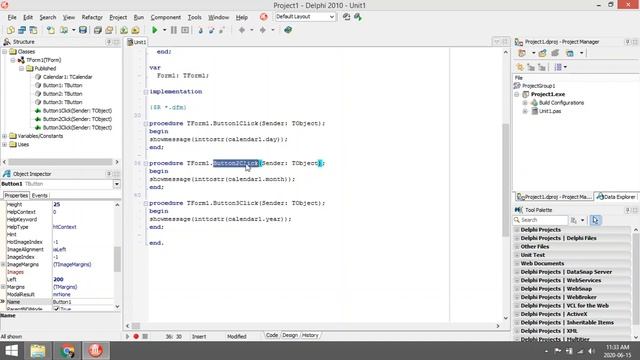640x360 pixels.
Task: Expand Build Configurations in Project Manager
Action: pos(525,103)
